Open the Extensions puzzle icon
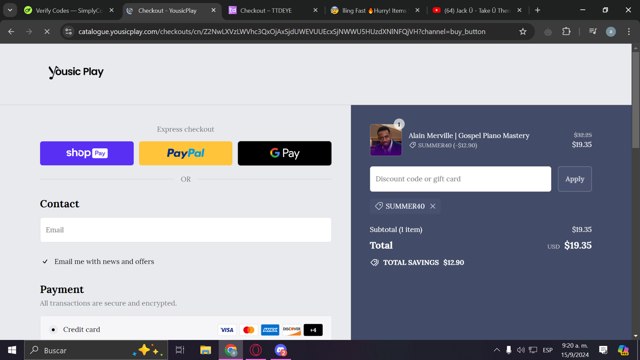The image size is (640, 360). [566, 31]
